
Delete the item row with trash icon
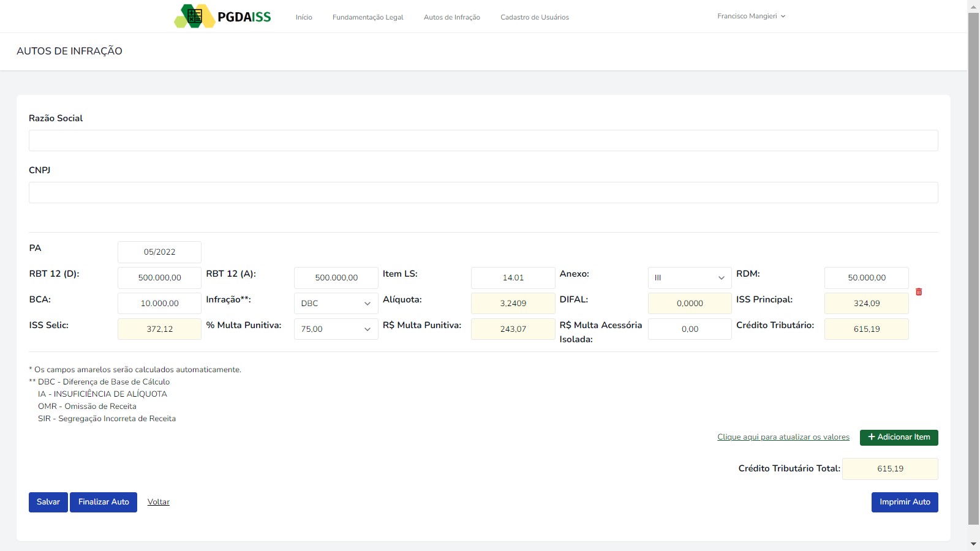pyautogui.click(x=919, y=292)
